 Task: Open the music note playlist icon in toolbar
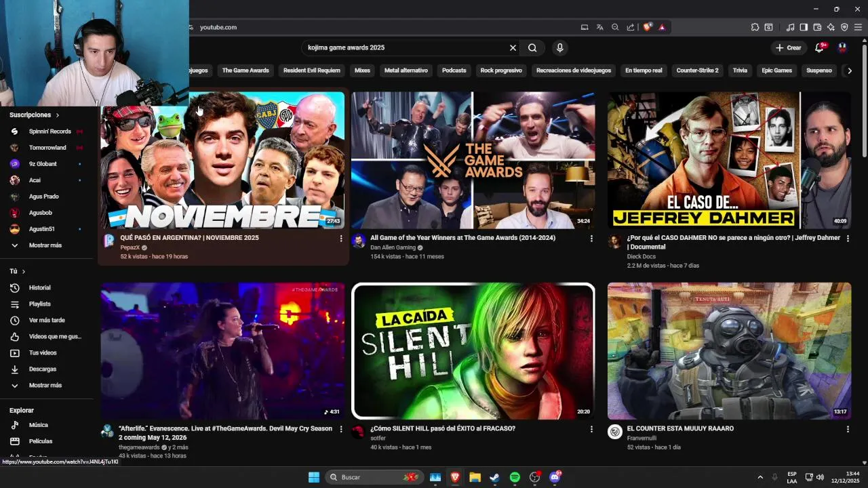click(x=790, y=27)
